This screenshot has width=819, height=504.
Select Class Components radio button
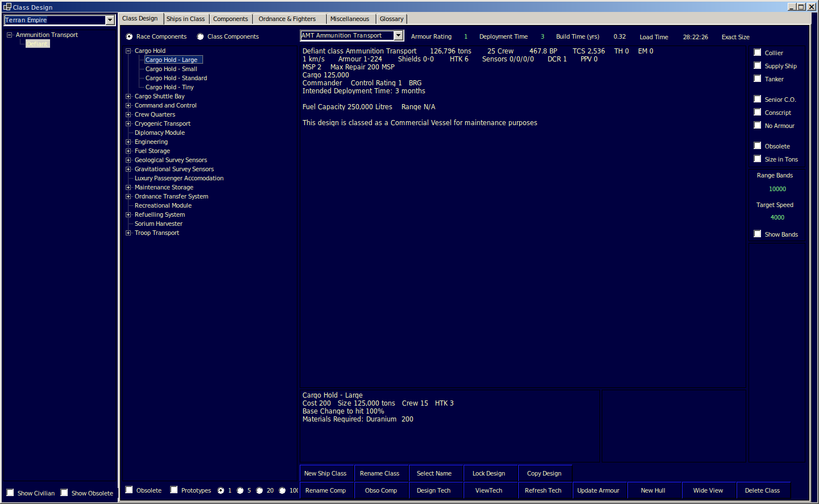tap(200, 36)
